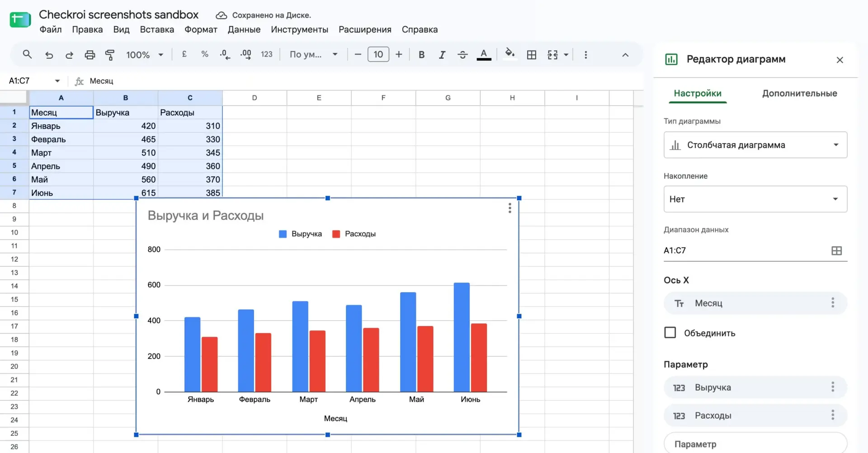Viewport: 868px width, 453px height.
Task: Tick the Объединить checkbox
Action: pyautogui.click(x=670, y=333)
